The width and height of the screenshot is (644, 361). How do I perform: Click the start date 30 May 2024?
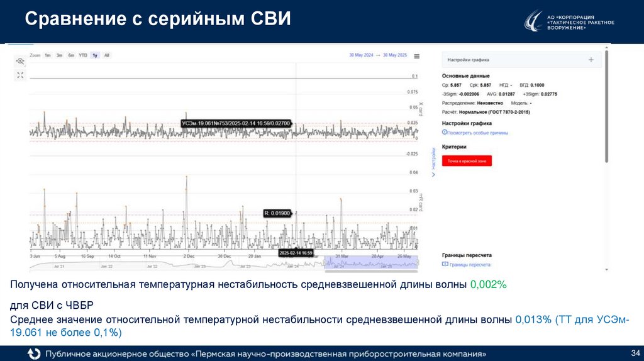(362, 55)
